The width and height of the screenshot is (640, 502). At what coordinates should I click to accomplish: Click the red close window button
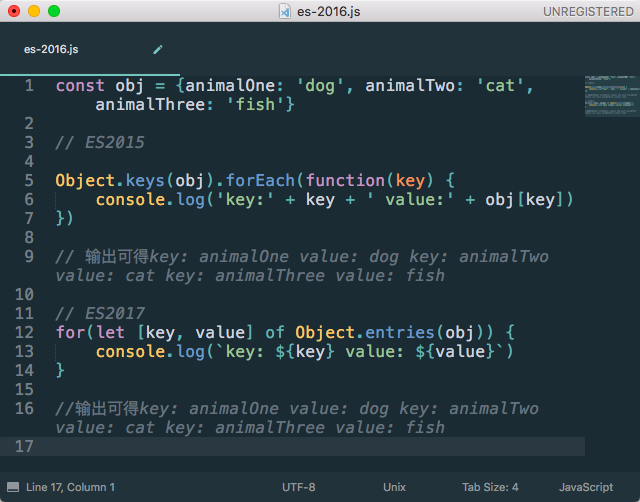tap(14, 11)
